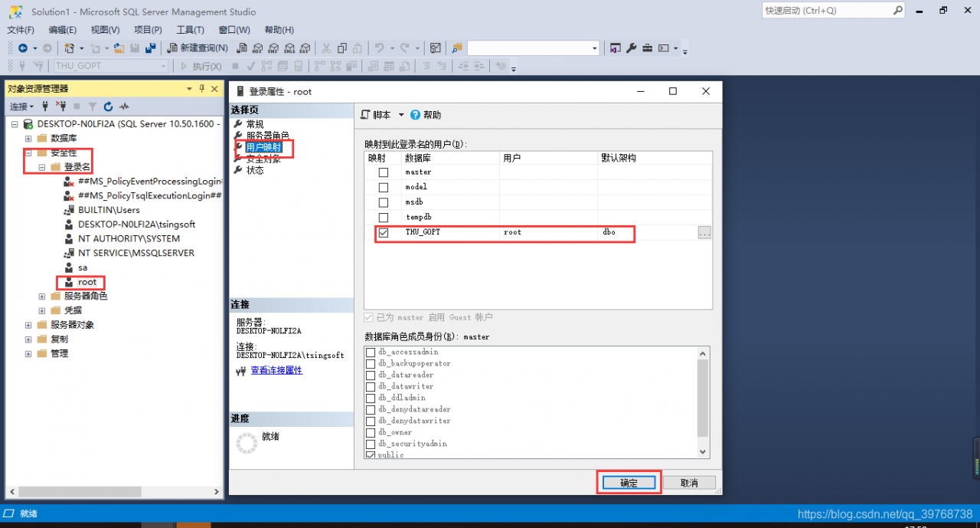Check the model database mapping checkbox
980x528 pixels.
(x=384, y=188)
